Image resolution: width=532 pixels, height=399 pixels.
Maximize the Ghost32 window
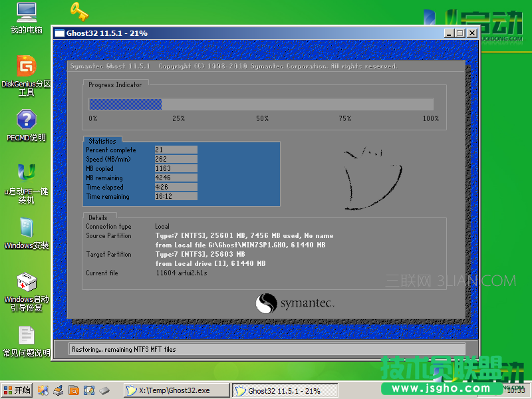click(460, 33)
